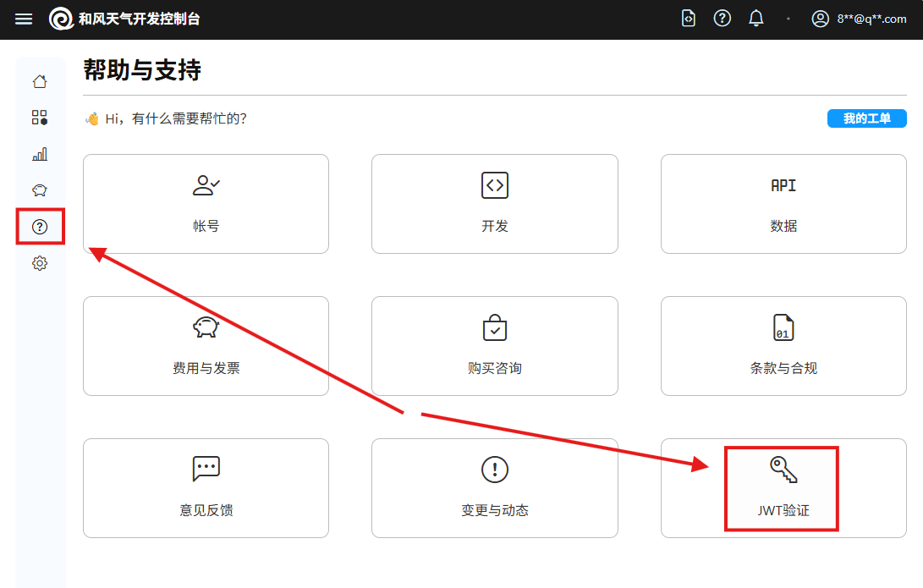The image size is (923, 588).
Task: Open project management grid icon in sidebar
Action: click(40, 118)
